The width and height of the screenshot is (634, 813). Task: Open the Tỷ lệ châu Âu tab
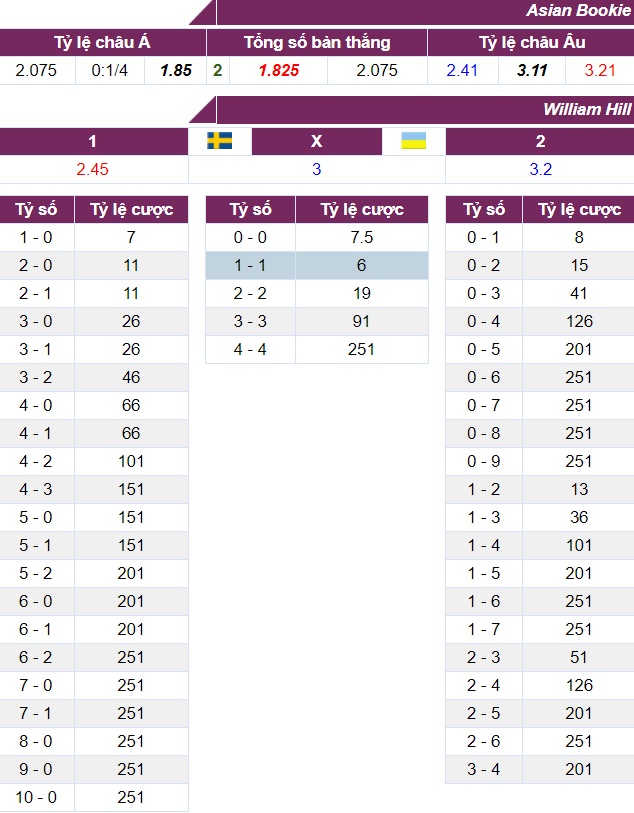532,42
